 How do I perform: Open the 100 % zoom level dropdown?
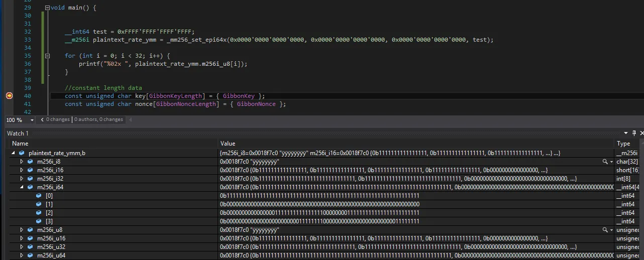(x=32, y=120)
